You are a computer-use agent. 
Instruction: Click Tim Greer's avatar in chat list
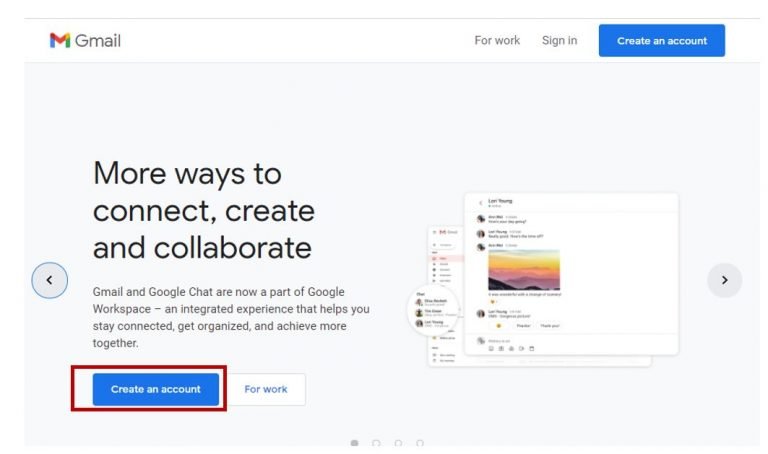click(421, 310)
